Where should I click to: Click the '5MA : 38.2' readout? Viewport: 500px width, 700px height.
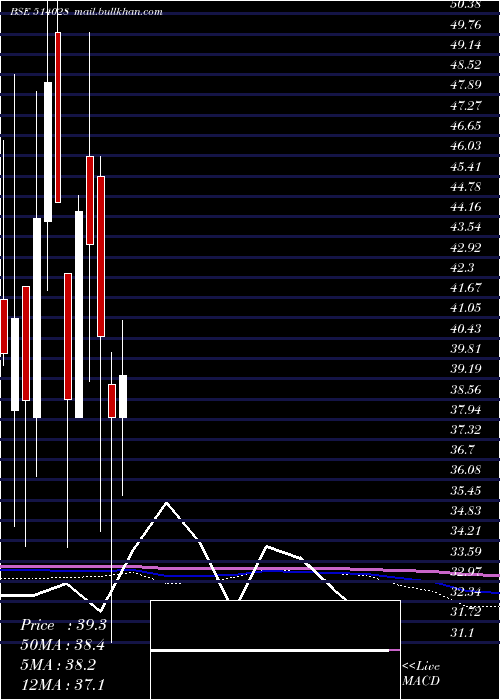(x=60, y=664)
